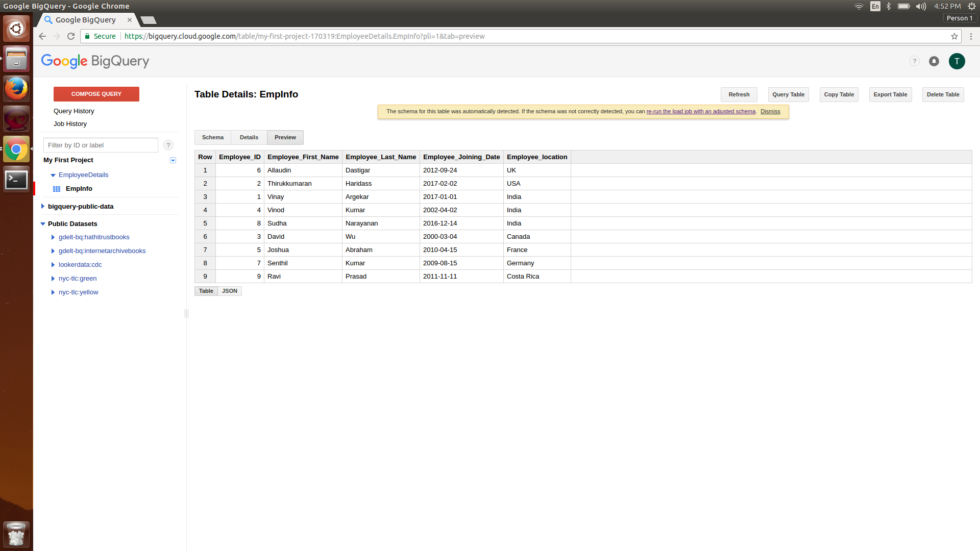Collapse the EmployeeDetails dataset

point(53,175)
